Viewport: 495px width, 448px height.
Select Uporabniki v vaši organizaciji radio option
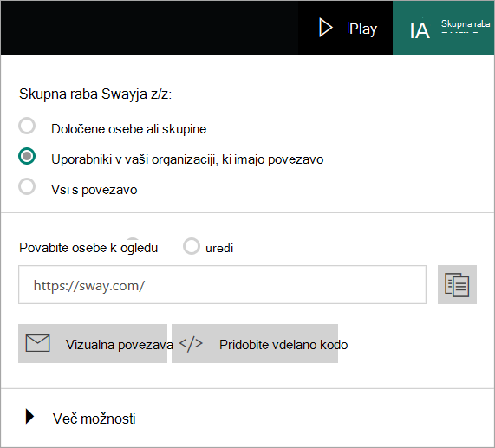[27, 156]
